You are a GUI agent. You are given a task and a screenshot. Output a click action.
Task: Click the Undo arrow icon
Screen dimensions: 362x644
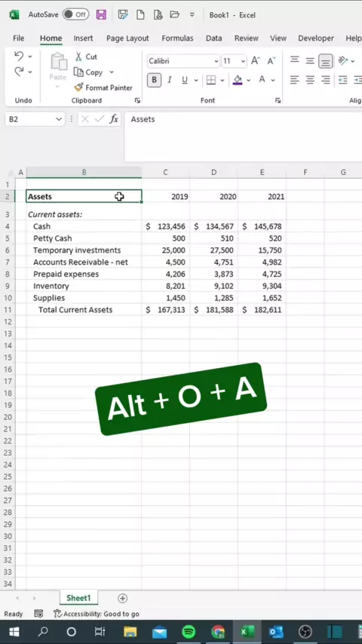click(19, 56)
